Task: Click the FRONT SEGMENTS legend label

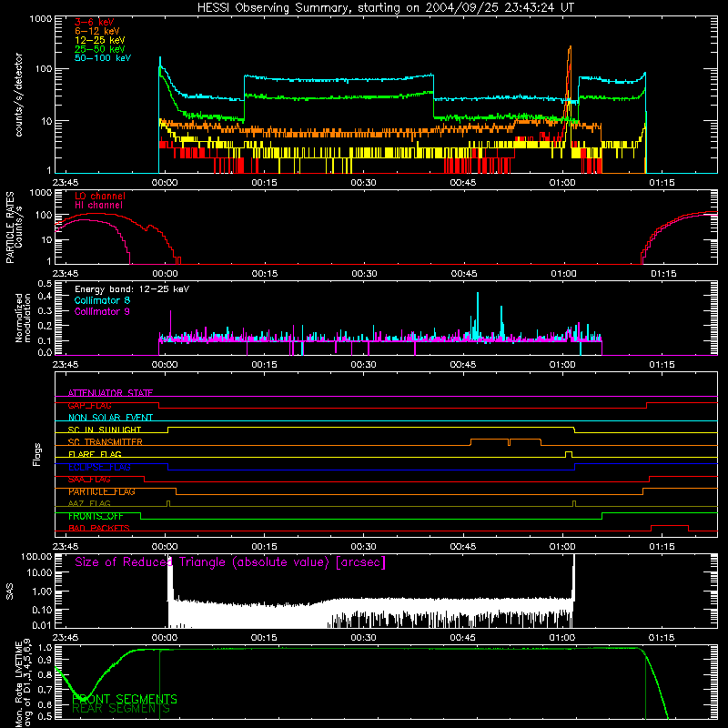Action: click(x=125, y=699)
